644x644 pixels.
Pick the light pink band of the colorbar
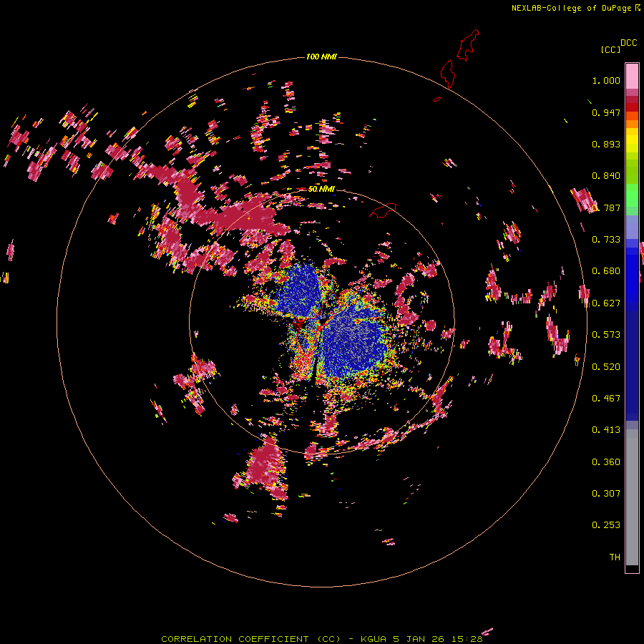(632, 76)
